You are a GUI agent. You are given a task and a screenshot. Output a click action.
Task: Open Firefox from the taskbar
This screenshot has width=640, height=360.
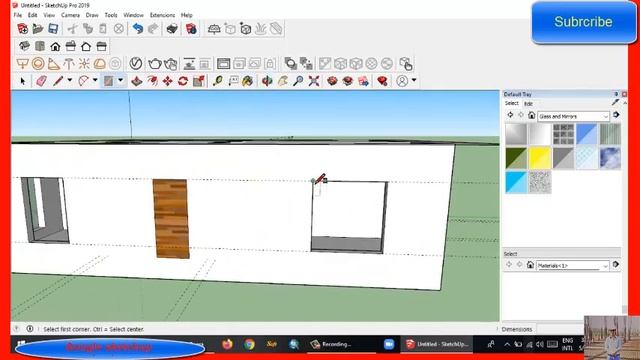227,344
